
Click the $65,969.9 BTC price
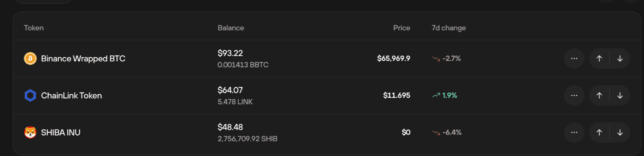coord(394,58)
